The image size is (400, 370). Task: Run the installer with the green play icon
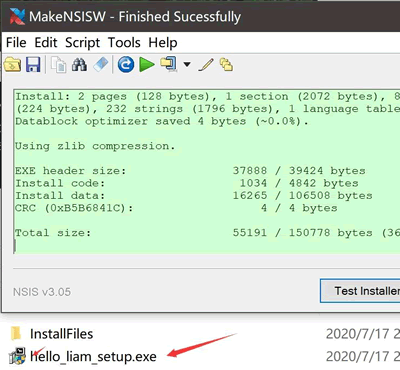147,64
